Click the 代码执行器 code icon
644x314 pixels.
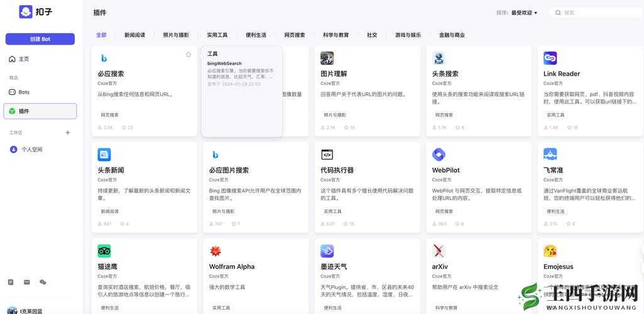(327, 154)
